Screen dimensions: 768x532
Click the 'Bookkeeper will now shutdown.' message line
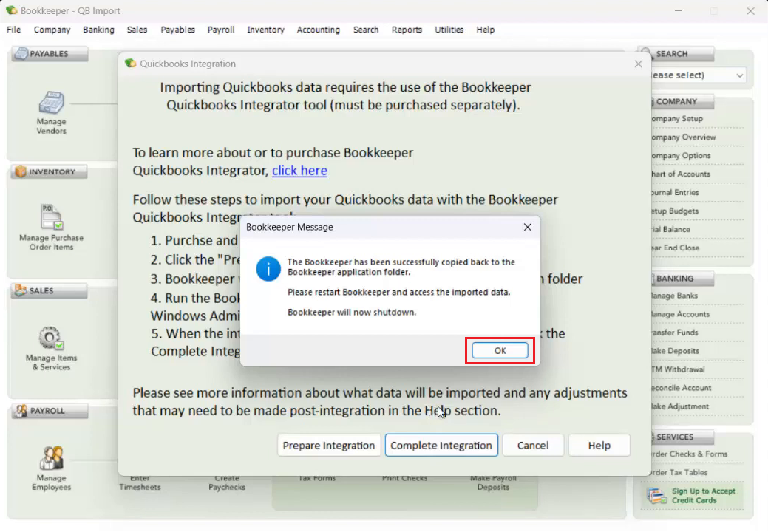(352, 313)
